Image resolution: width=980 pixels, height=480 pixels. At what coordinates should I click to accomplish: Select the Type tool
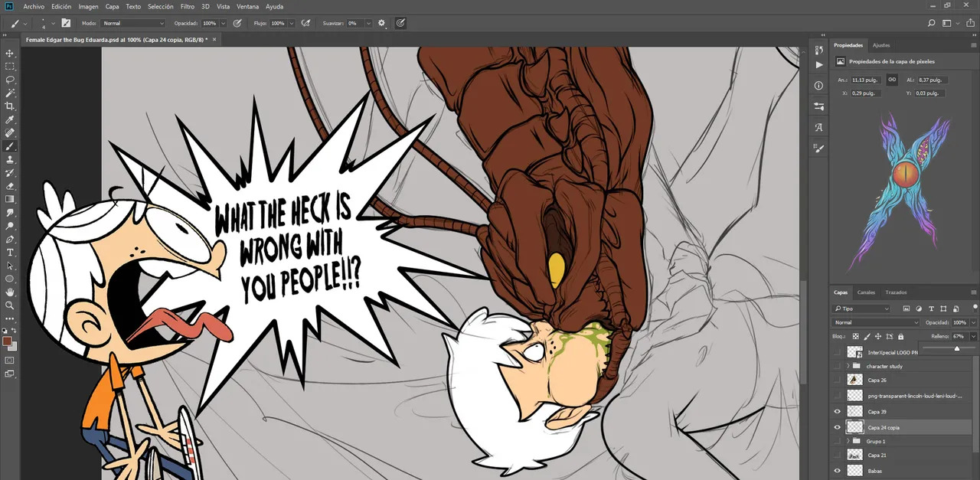(10, 253)
